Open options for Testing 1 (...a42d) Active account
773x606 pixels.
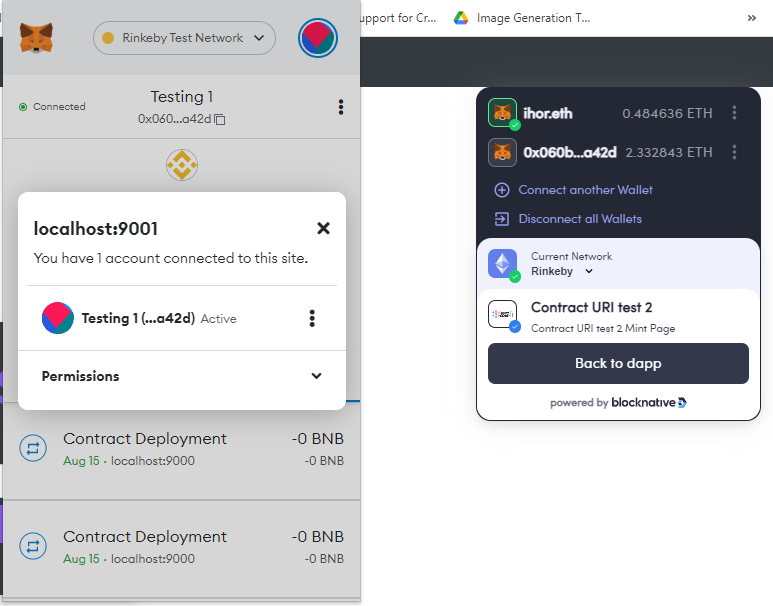pyautogui.click(x=312, y=319)
